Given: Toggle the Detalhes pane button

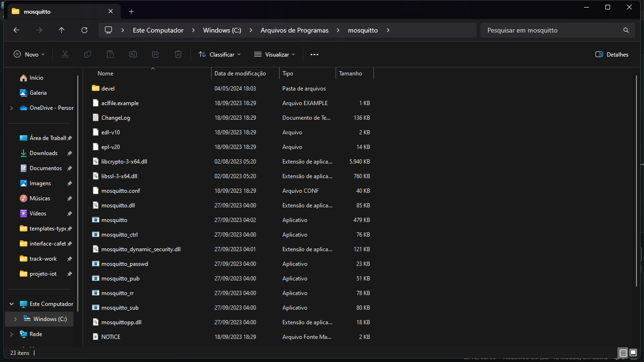Looking at the screenshot, I should click(612, 54).
